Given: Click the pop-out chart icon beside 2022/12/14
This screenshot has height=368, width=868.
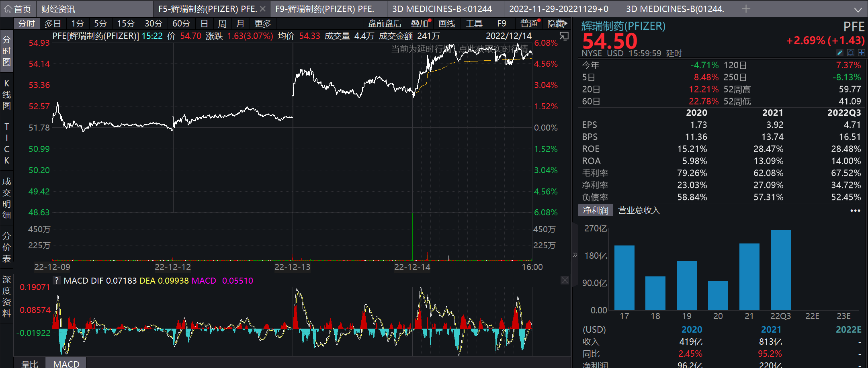Looking at the screenshot, I should tap(564, 36).
